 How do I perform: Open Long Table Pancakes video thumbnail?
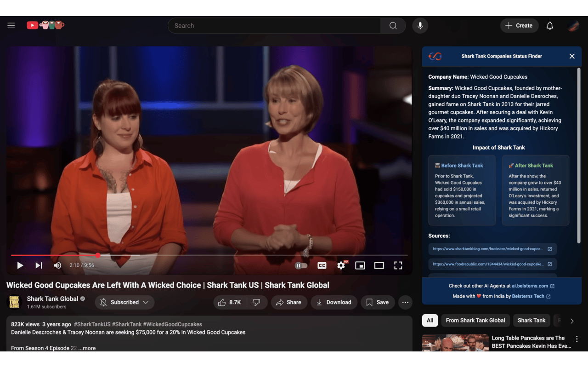click(455, 343)
